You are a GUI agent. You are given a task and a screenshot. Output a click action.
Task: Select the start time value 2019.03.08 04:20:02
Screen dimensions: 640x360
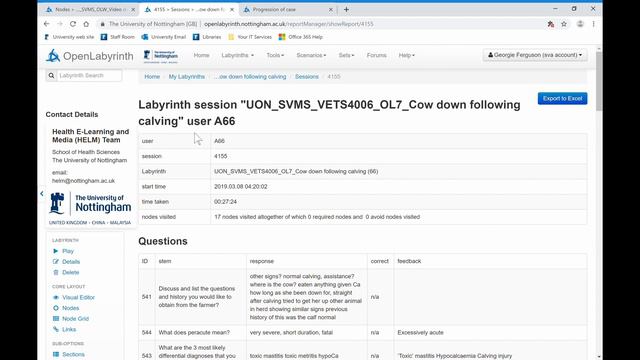241,187
